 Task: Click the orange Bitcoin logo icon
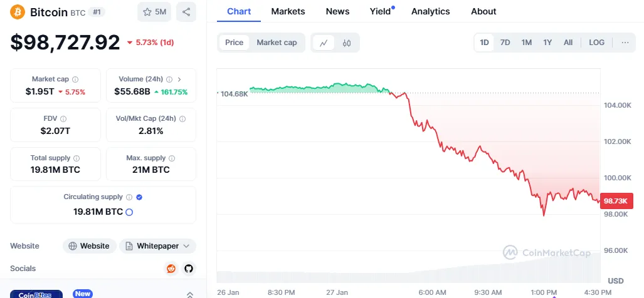point(18,12)
